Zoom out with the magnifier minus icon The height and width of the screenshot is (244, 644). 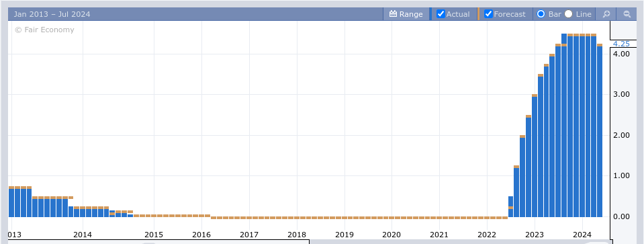pyautogui.click(x=627, y=14)
